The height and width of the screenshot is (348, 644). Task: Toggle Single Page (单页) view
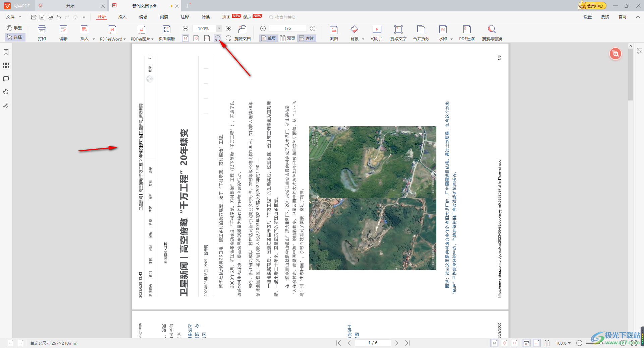(x=268, y=38)
